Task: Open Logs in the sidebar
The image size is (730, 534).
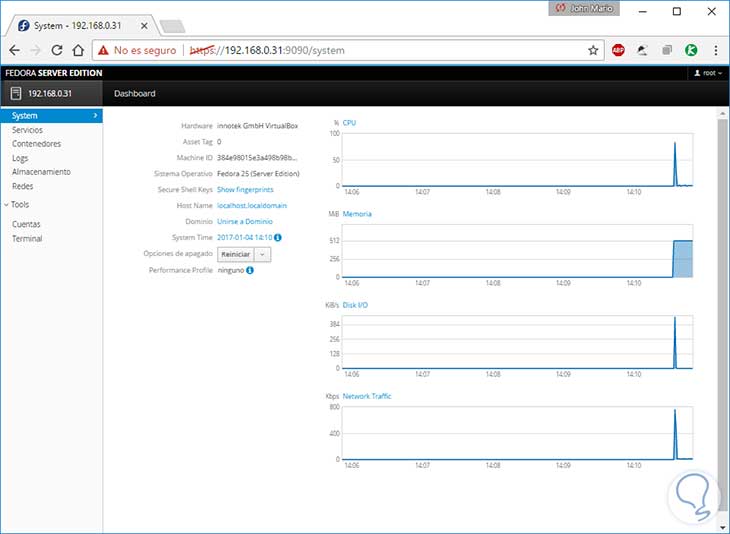Action: point(20,158)
